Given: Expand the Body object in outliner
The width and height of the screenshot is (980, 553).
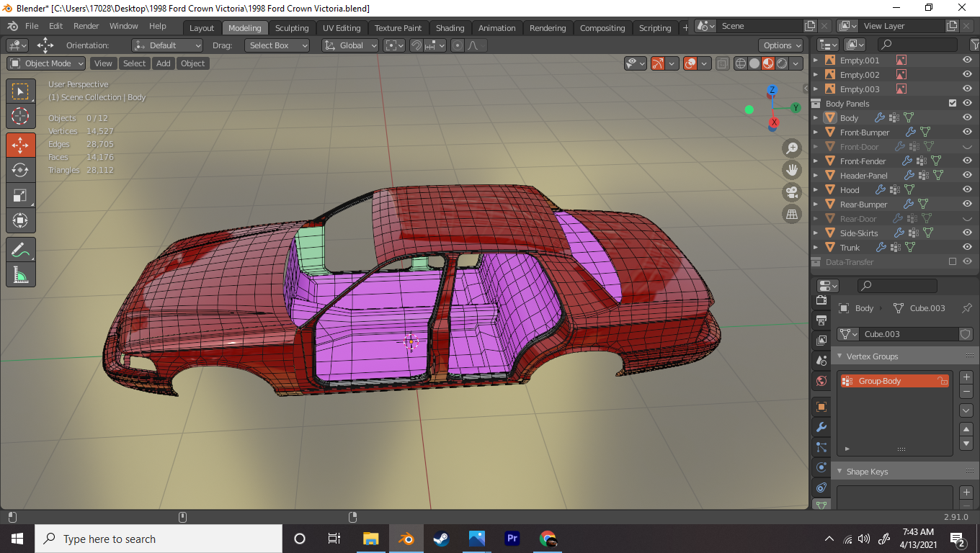Looking at the screenshot, I should coord(816,118).
